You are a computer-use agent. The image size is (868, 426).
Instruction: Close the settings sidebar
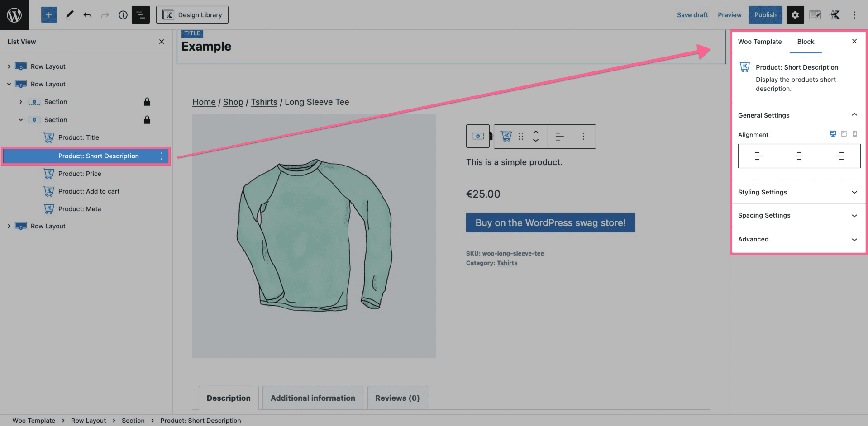click(x=854, y=42)
